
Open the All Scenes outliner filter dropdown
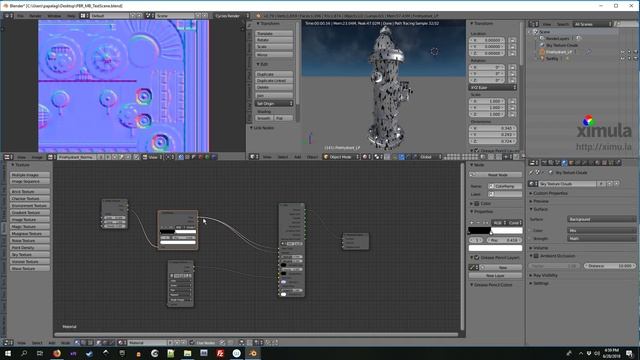pyautogui.click(x=592, y=24)
